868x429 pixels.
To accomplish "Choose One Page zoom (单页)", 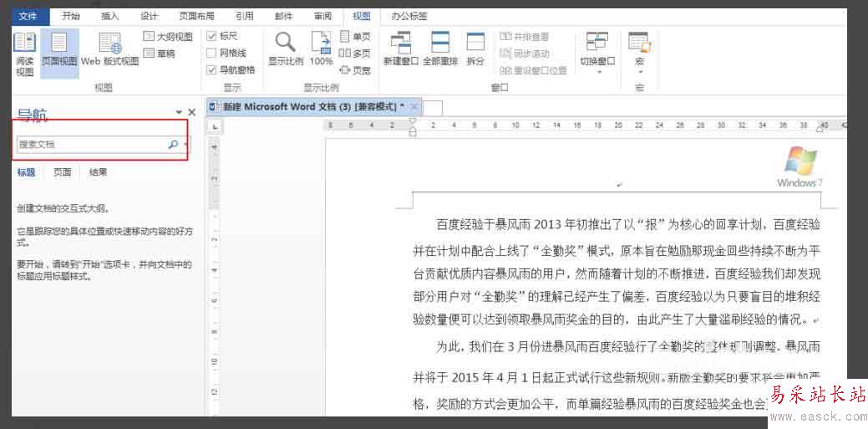I will coord(354,37).
